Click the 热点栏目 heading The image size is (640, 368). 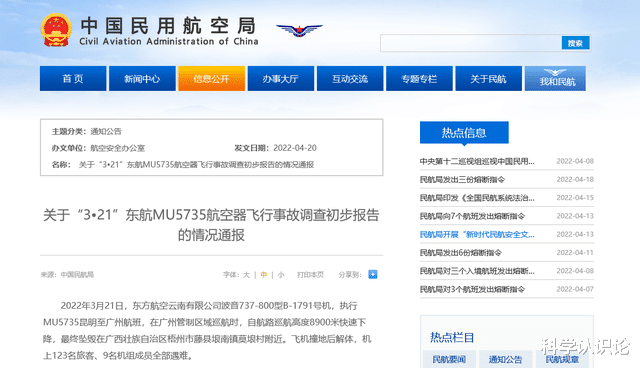(452, 337)
